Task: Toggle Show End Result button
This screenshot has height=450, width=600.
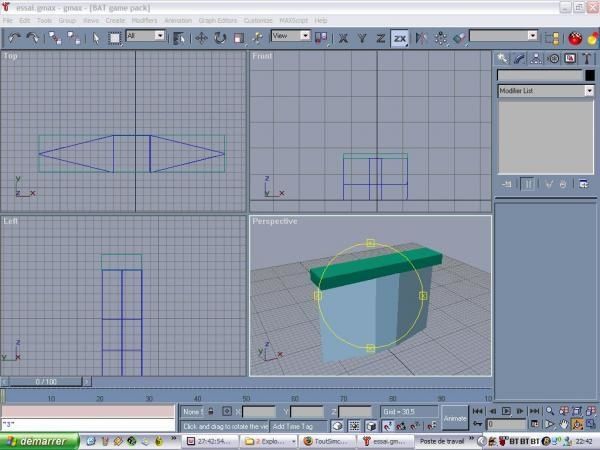Action: [528, 184]
